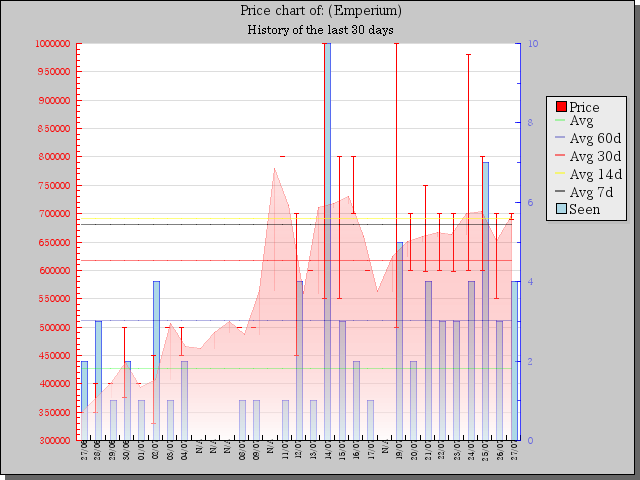Click the green Avg line marker in legend
This screenshot has height=480, width=640.
pyautogui.click(x=560, y=120)
